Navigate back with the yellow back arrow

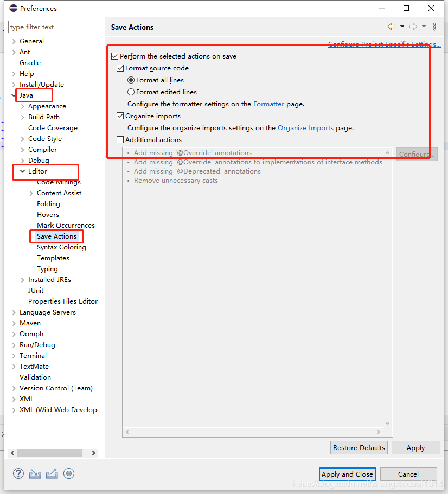pyautogui.click(x=391, y=26)
